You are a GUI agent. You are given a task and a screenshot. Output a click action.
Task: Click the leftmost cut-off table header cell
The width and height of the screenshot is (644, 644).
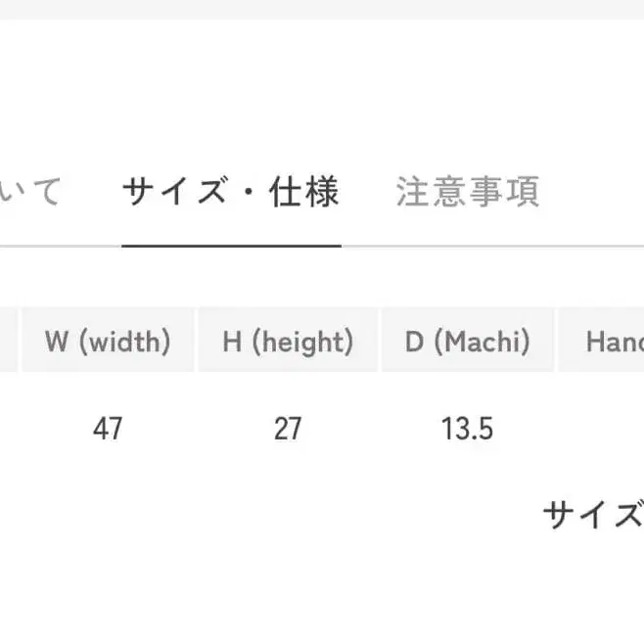(x=8, y=342)
